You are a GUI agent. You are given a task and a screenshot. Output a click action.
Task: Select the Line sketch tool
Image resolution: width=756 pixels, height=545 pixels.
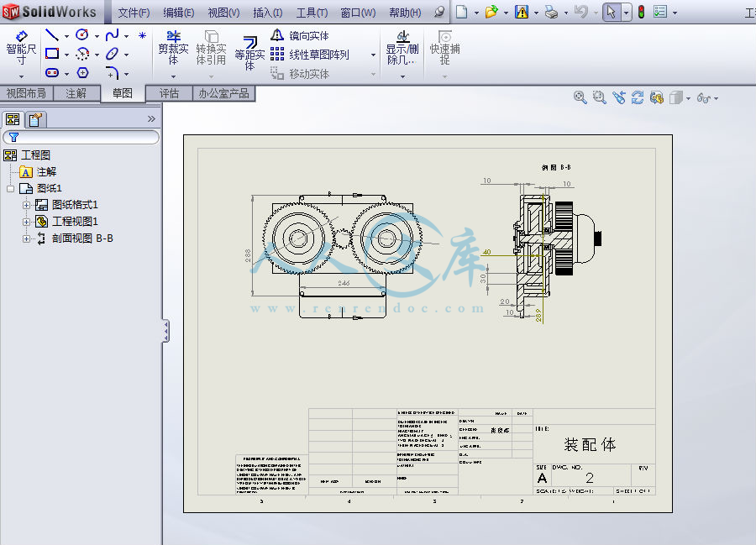pyautogui.click(x=51, y=34)
